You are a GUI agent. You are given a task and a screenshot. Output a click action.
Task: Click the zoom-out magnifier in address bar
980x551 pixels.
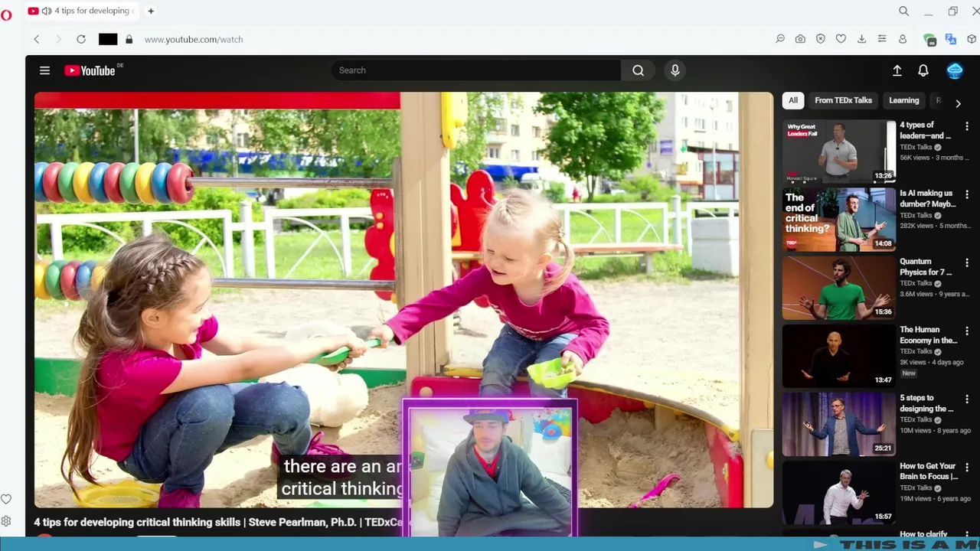780,39
